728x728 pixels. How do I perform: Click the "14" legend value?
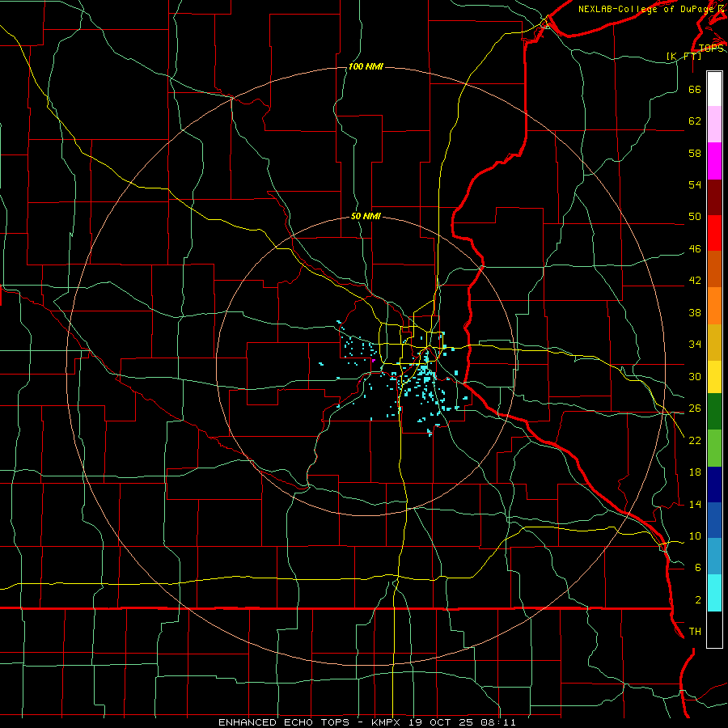695,504
